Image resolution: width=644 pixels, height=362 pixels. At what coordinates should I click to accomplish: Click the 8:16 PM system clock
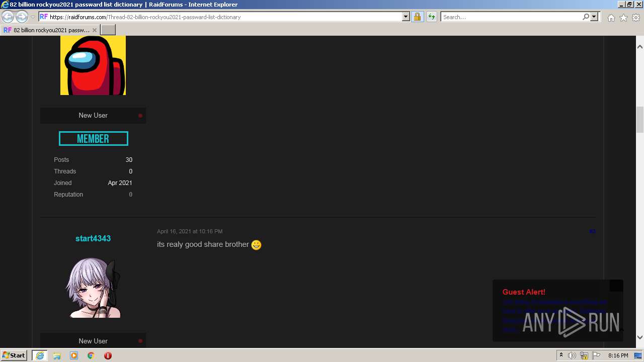[x=618, y=355]
